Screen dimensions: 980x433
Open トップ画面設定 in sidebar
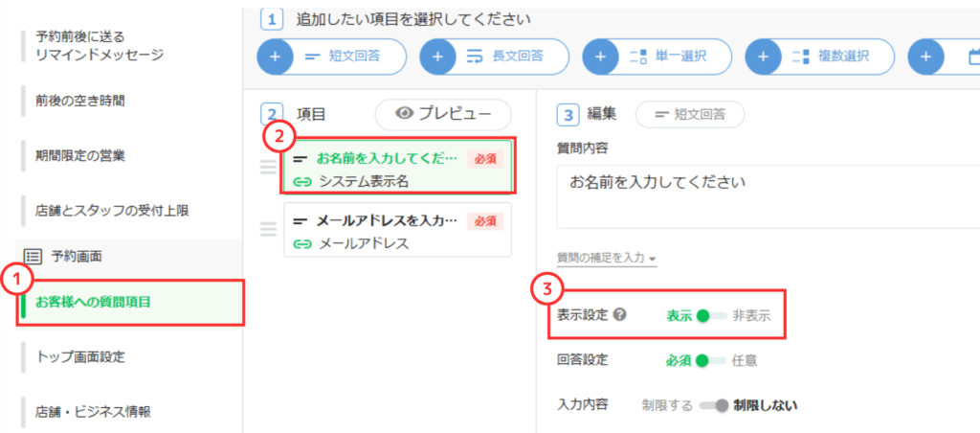click(80, 357)
